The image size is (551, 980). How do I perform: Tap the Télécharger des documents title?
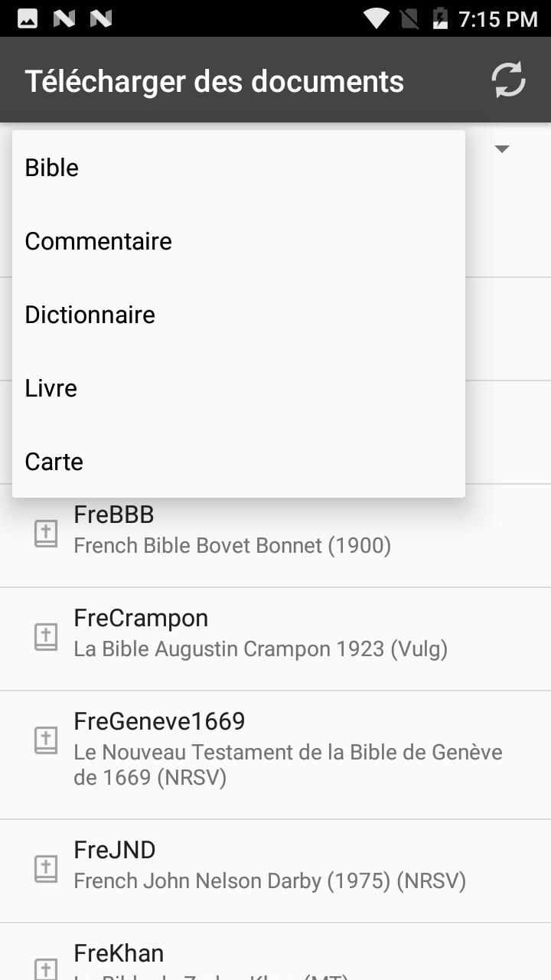(214, 81)
